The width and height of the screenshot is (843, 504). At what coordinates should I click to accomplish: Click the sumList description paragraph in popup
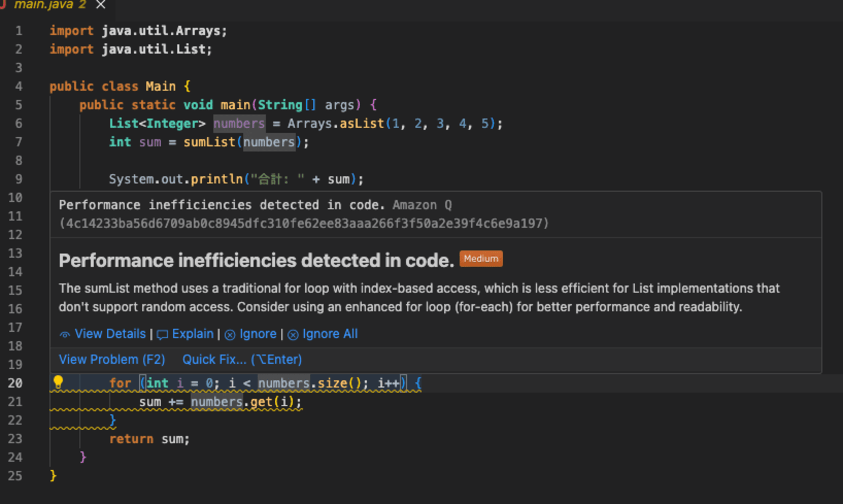click(419, 298)
